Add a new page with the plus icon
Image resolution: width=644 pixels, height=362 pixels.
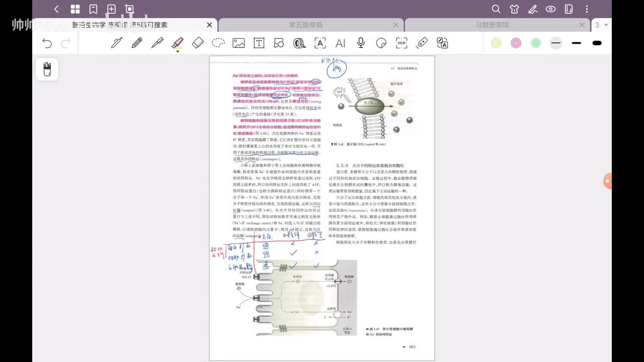111,9
